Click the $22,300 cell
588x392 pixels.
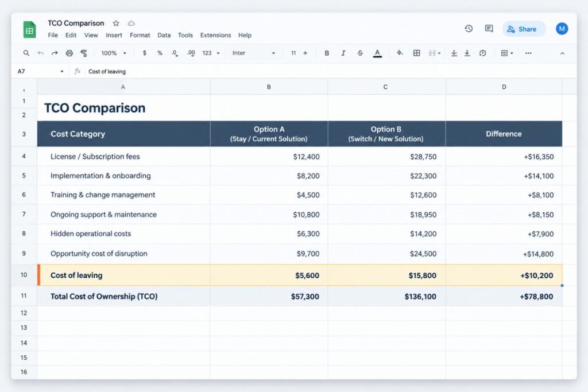[x=386, y=176]
